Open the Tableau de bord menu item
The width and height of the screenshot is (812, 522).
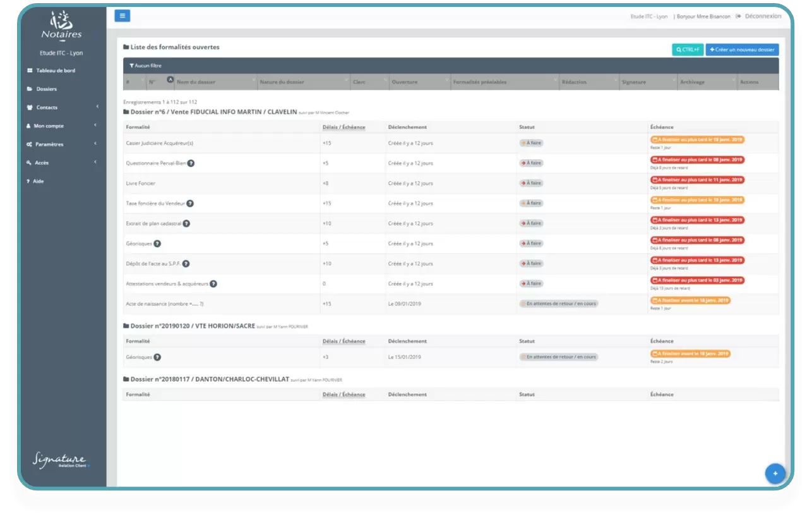coord(55,71)
